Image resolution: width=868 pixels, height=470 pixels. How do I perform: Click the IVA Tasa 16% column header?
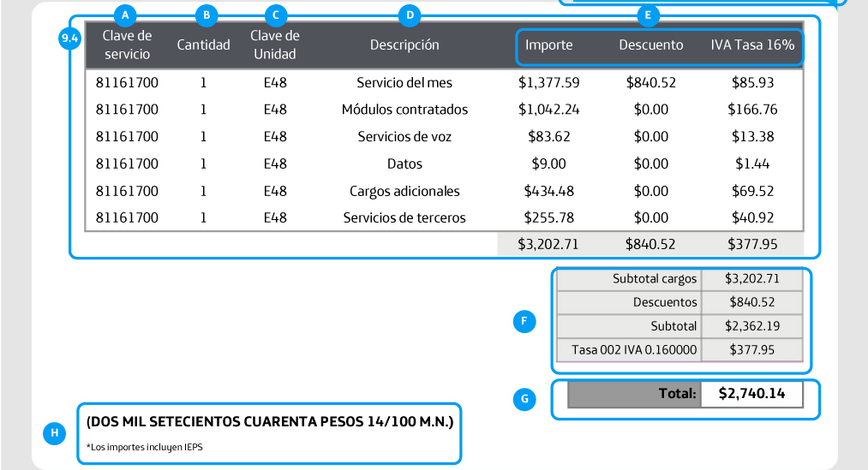751,45
